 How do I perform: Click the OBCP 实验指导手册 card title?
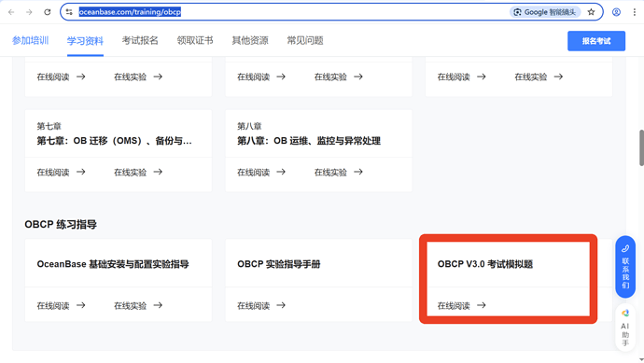[x=279, y=264]
